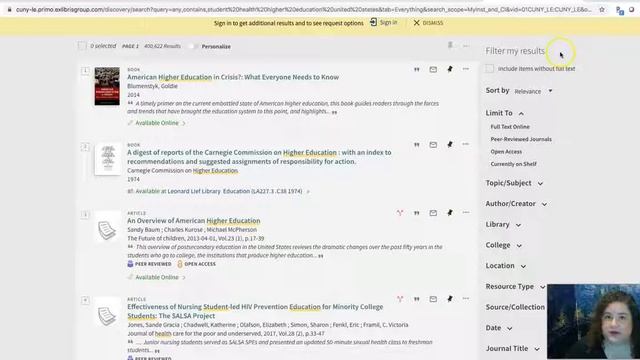Filter by Full Text Online

pos(510,127)
